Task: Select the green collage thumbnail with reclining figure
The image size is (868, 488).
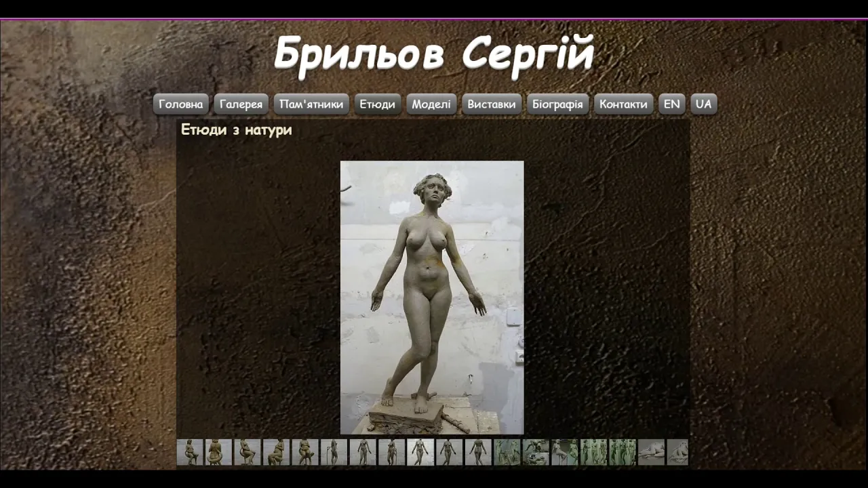Action: [536, 452]
